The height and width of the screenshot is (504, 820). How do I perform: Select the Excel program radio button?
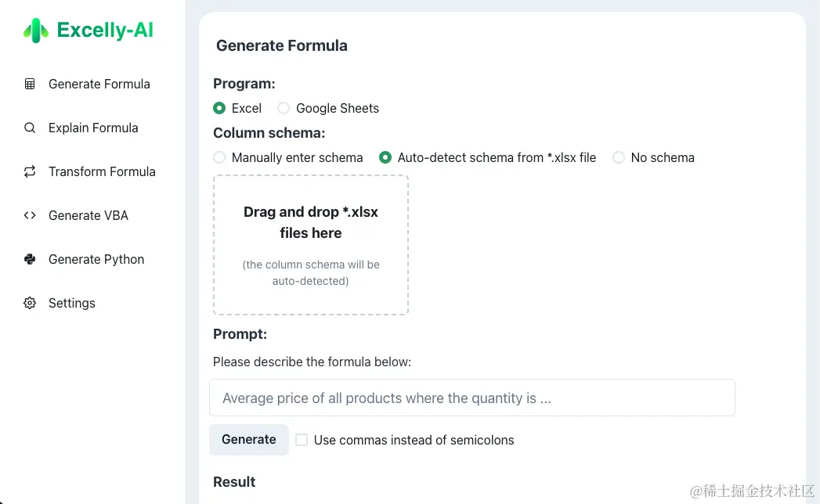[219, 108]
